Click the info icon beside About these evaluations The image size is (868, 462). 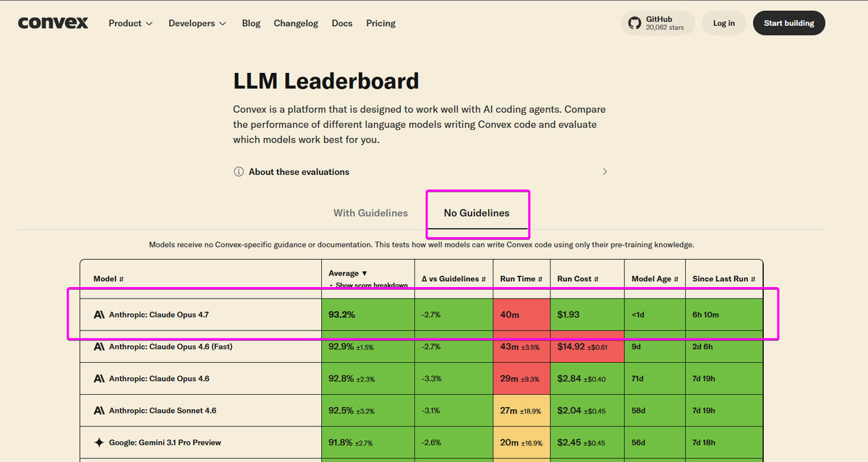pos(239,172)
